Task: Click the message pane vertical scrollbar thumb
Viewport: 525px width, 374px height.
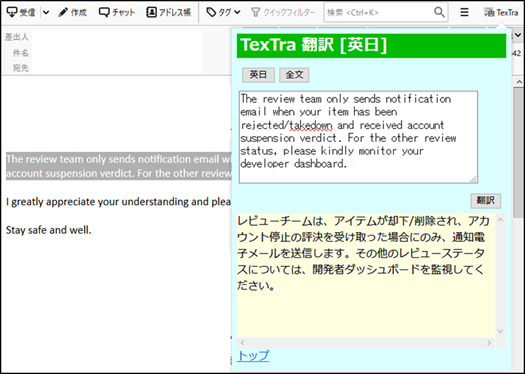Action: 519,152
